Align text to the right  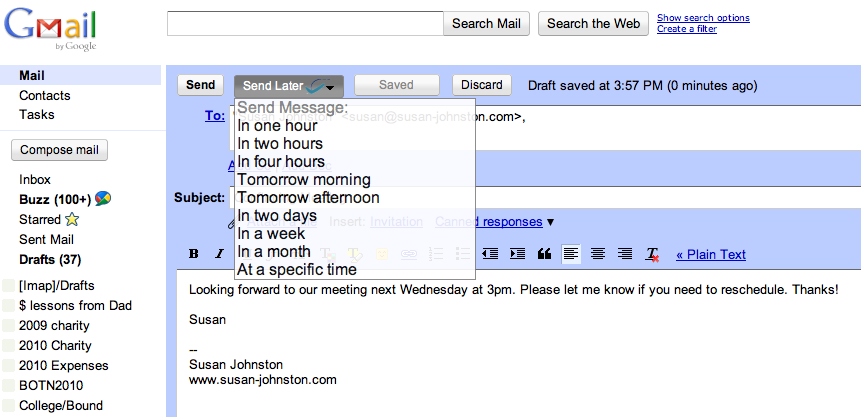point(625,254)
